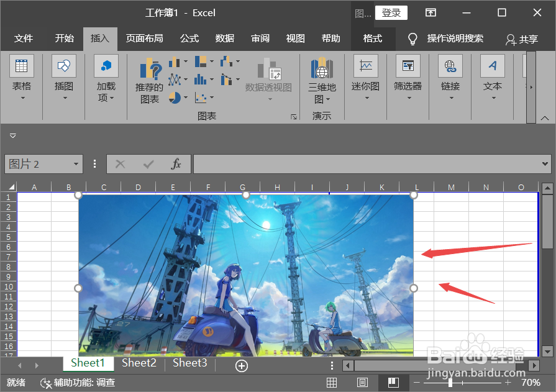
Task: Insert a hierarchy chart
Action: [x=200, y=62]
